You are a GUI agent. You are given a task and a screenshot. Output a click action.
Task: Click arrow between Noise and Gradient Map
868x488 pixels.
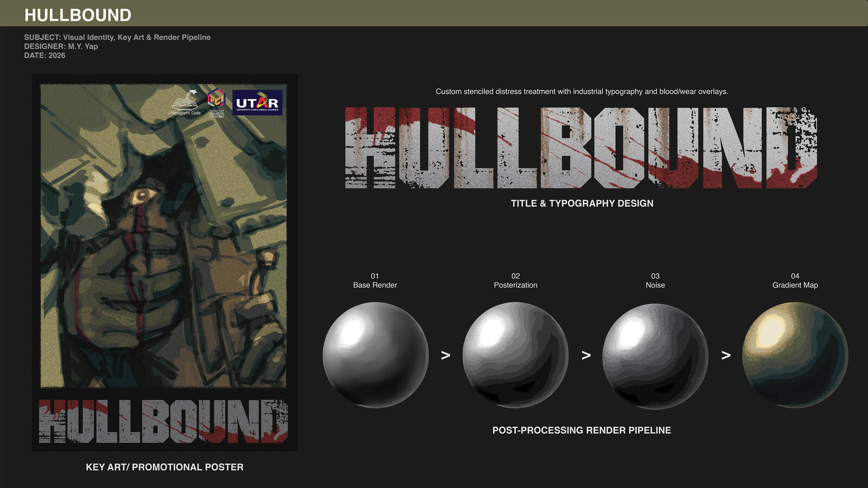726,355
